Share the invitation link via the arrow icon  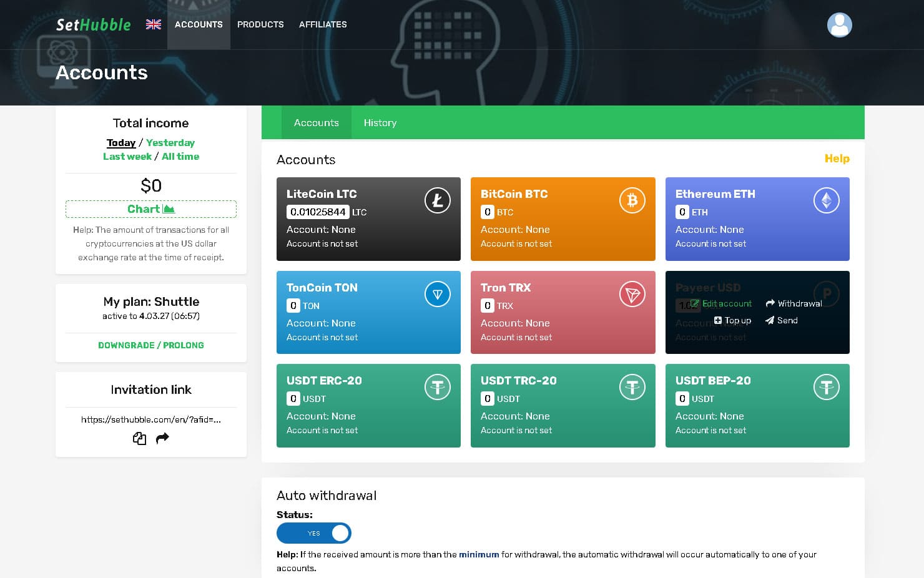162,439
